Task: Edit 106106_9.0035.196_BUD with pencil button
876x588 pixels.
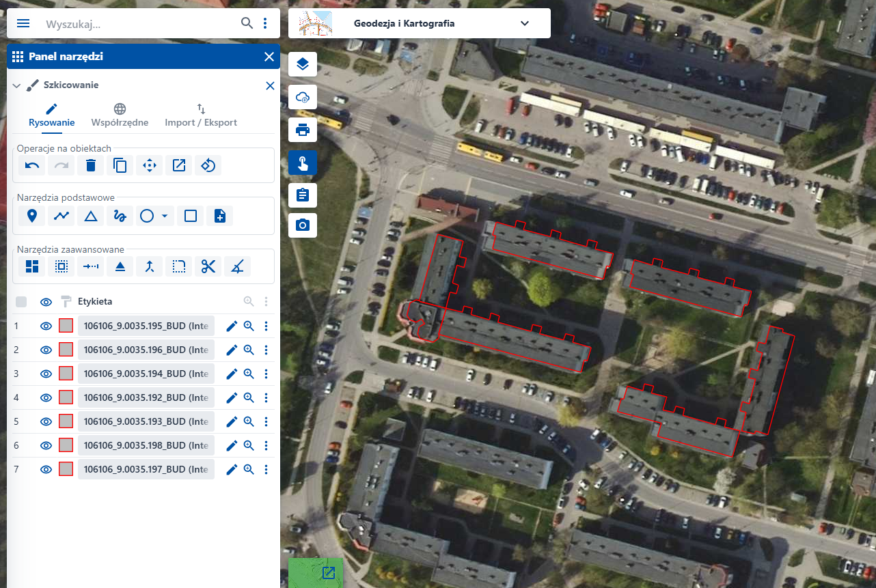Action: (232, 350)
